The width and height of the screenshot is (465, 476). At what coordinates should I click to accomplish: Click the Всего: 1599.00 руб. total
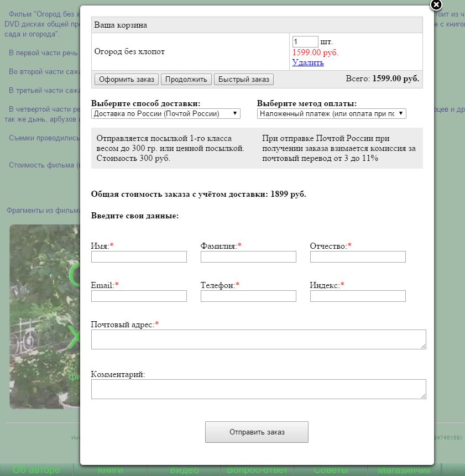[383, 79]
